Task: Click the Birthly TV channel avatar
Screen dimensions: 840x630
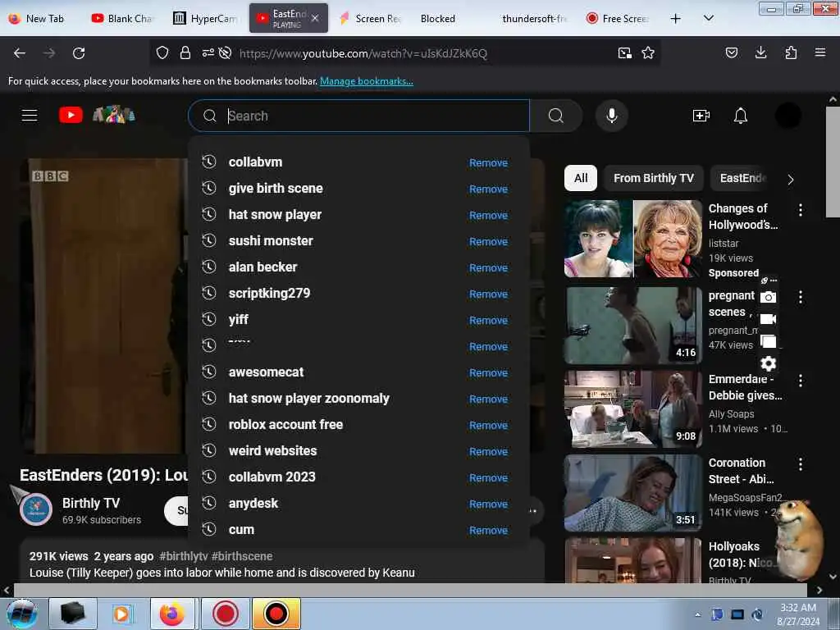Action: pos(36,509)
